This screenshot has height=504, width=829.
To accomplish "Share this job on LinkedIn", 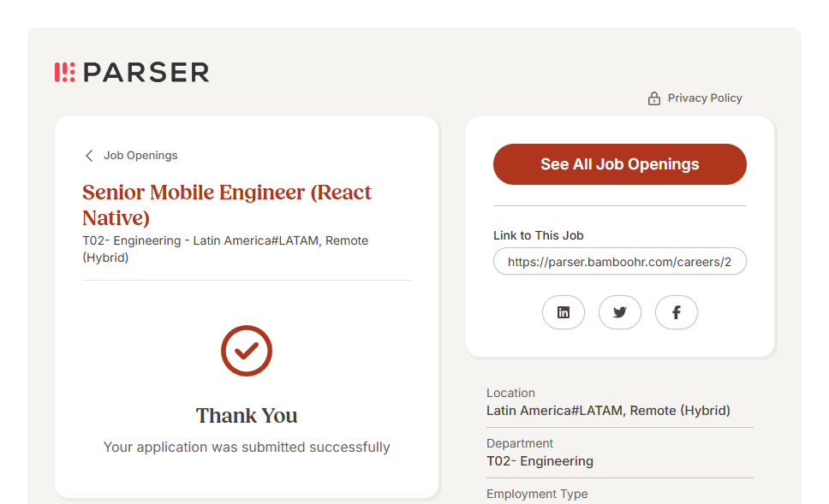I will tap(564, 312).
